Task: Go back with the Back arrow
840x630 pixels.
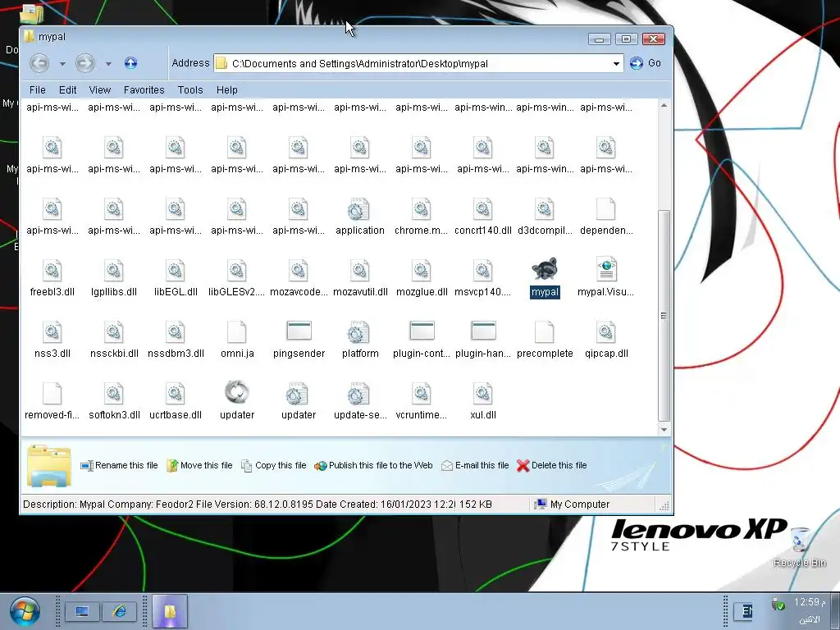Action: (x=39, y=63)
